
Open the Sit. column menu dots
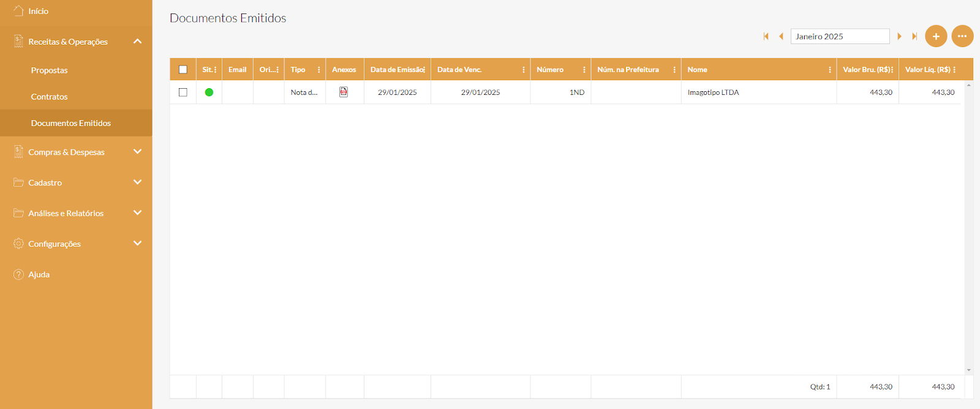(x=216, y=70)
